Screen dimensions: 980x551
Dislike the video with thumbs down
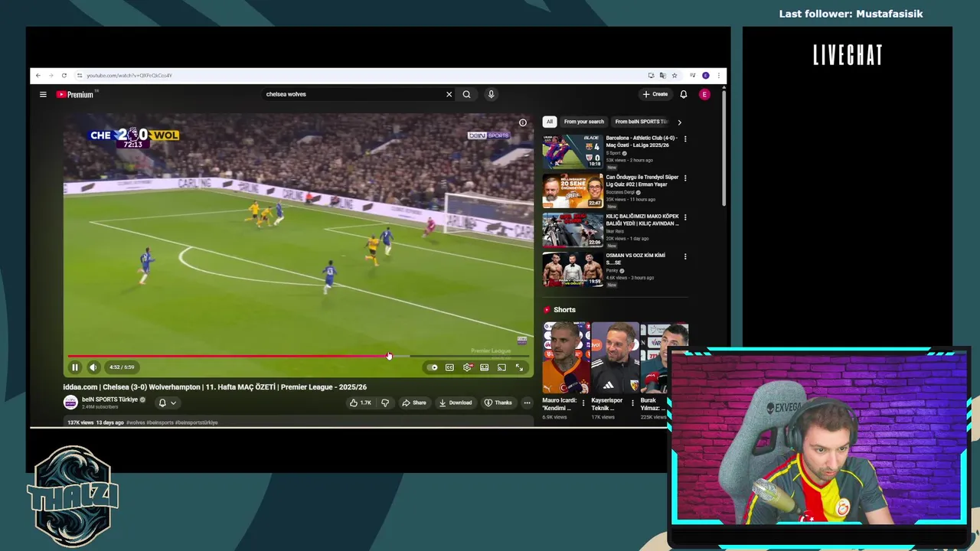coord(385,403)
